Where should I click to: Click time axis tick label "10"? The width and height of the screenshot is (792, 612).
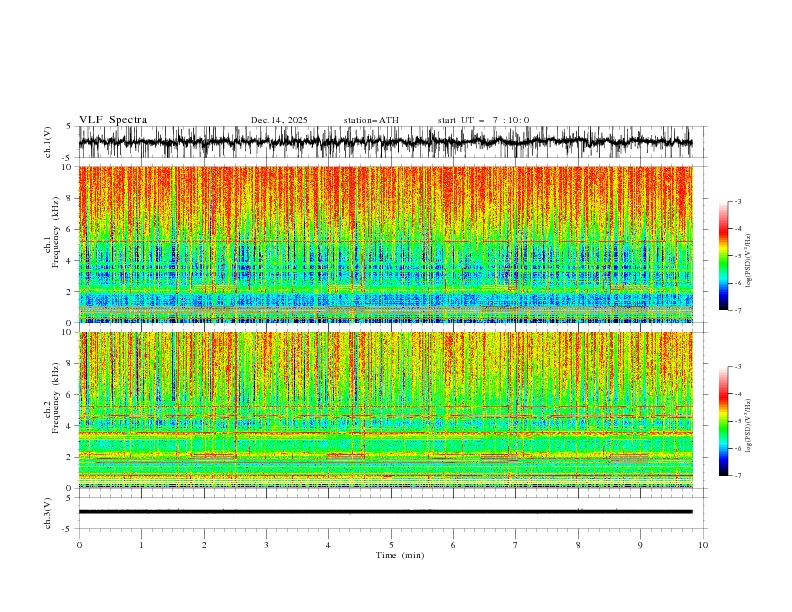(x=703, y=545)
